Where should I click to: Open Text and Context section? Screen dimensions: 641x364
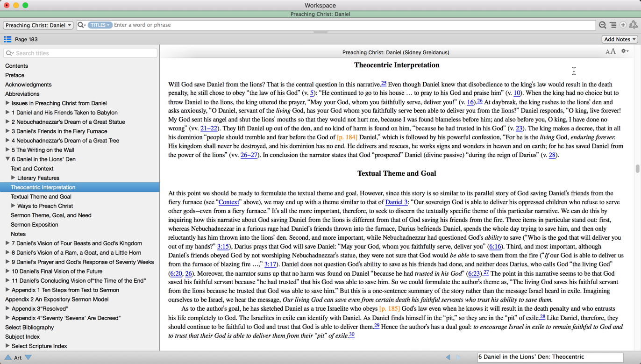[x=32, y=169]
